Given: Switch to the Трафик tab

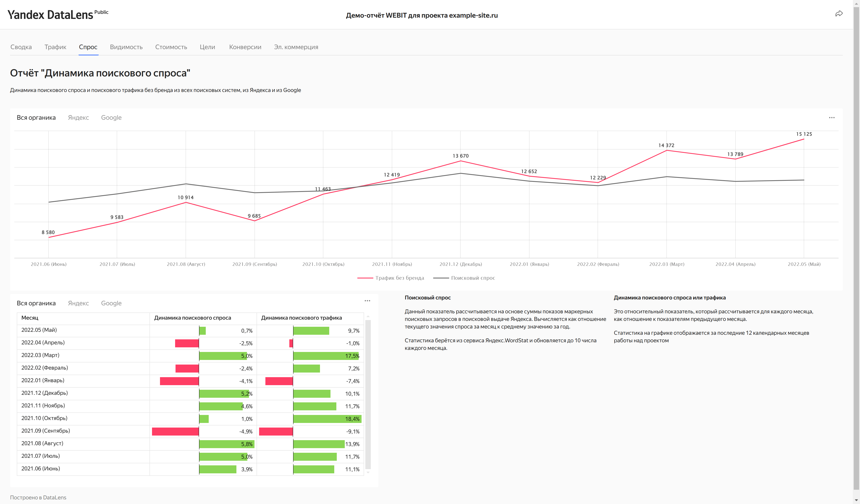Looking at the screenshot, I should click(55, 47).
